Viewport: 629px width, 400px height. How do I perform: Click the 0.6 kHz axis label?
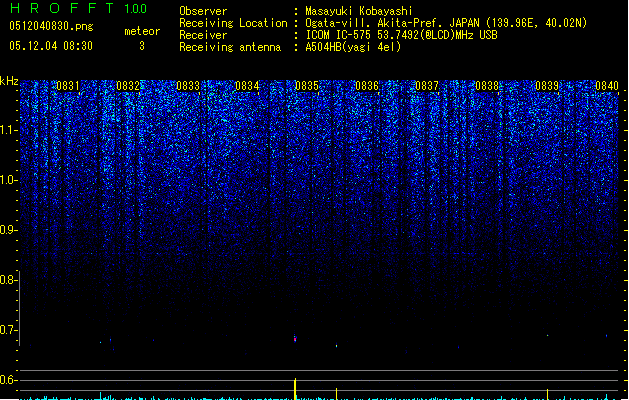point(8,380)
